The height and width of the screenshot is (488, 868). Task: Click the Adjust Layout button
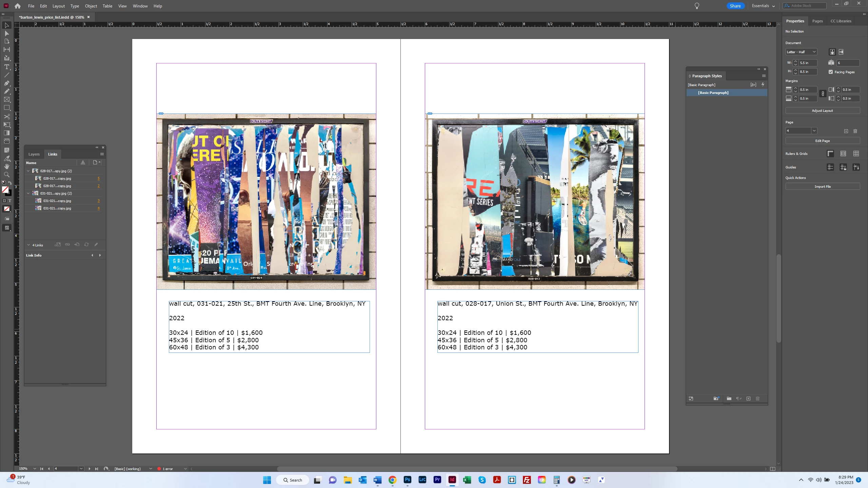822,110
